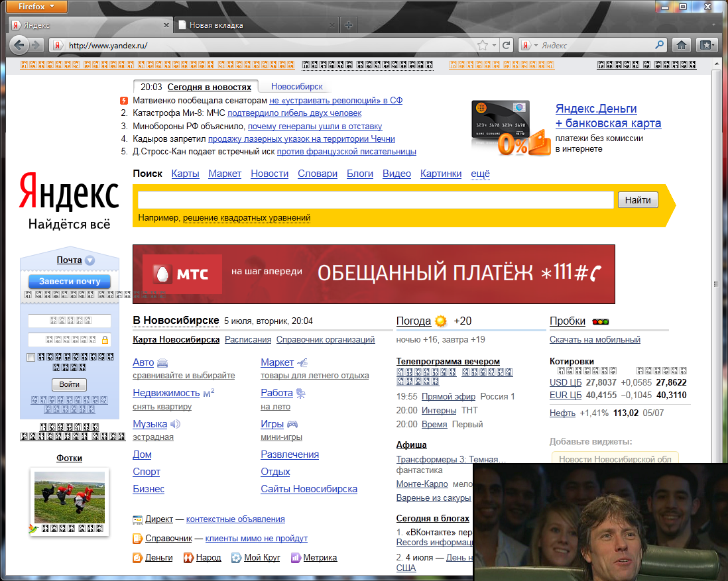Open the search engine dropdown in the search bar

[529, 45]
